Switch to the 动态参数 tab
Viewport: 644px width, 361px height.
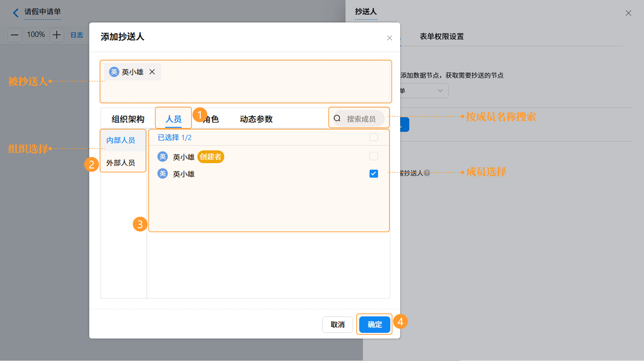256,119
